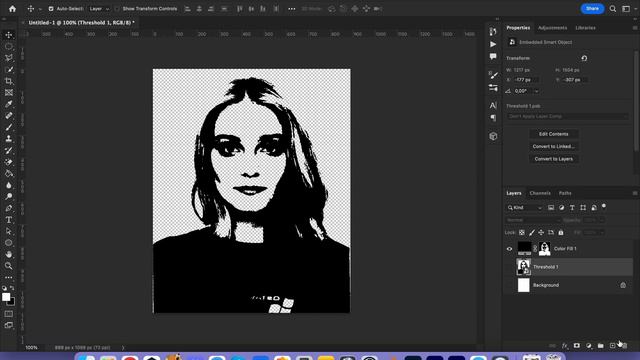Select the Untitled-1 document tab
Image resolution: width=640 pixels, height=360 pixels.
click(x=81, y=23)
